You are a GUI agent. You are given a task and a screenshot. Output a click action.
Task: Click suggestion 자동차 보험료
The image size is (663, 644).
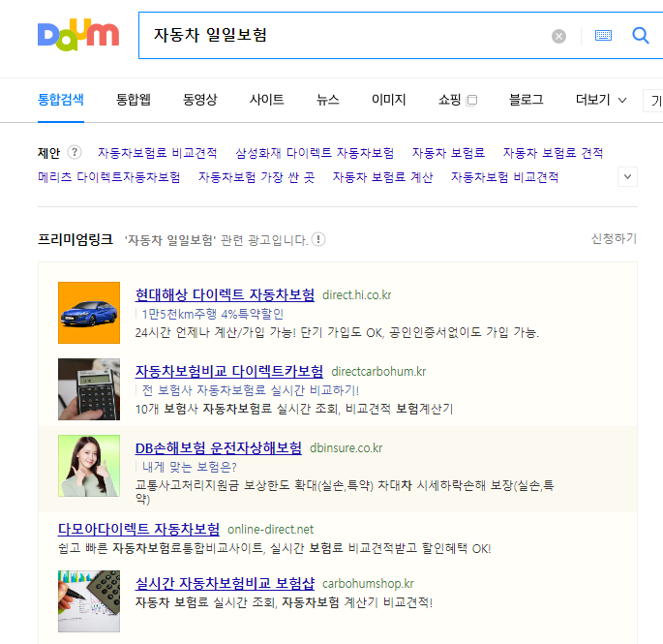point(448,153)
